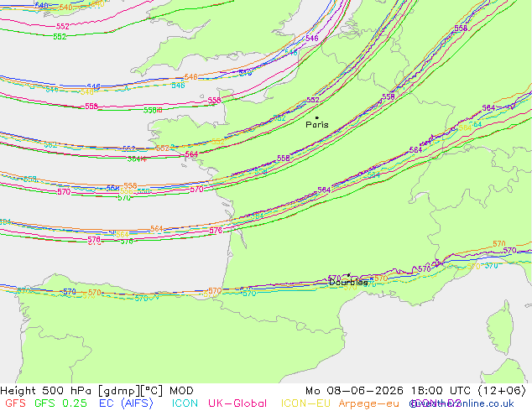Viewport: 532px width, 411px height.
Task: Click the UK-Global legend label
Action: [x=237, y=403]
